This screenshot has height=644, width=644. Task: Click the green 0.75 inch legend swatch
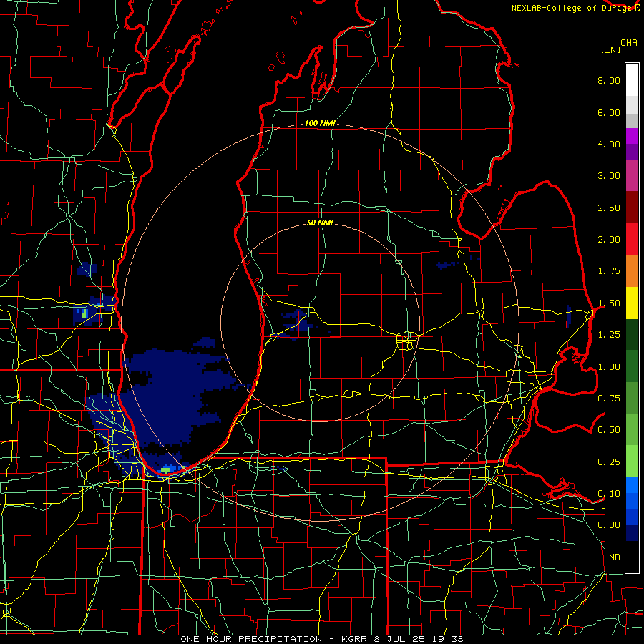632,398
